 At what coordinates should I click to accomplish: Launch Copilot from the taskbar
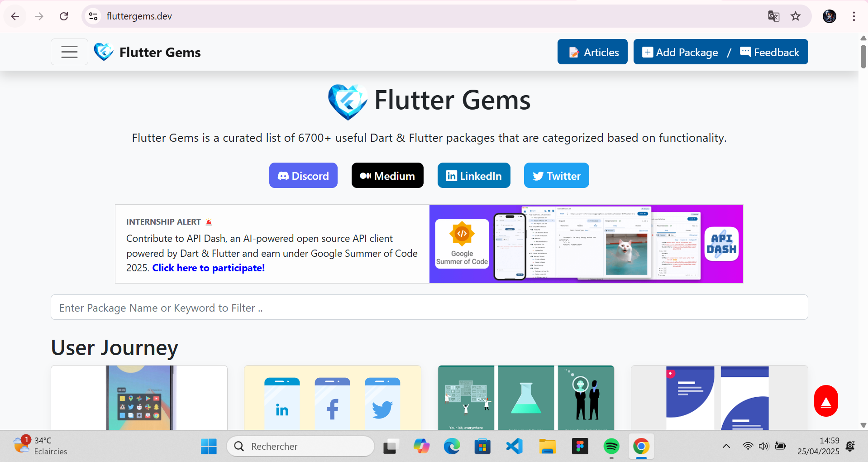click(x=421, y=447)
